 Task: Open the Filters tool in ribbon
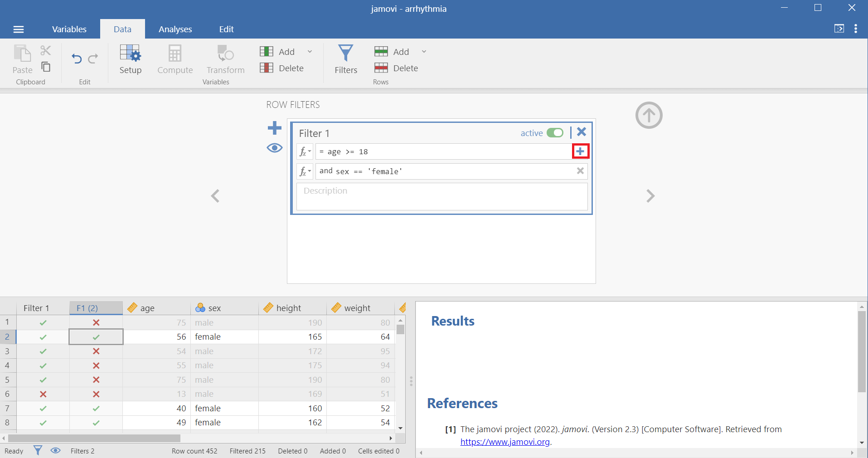(x=345, y=59)
